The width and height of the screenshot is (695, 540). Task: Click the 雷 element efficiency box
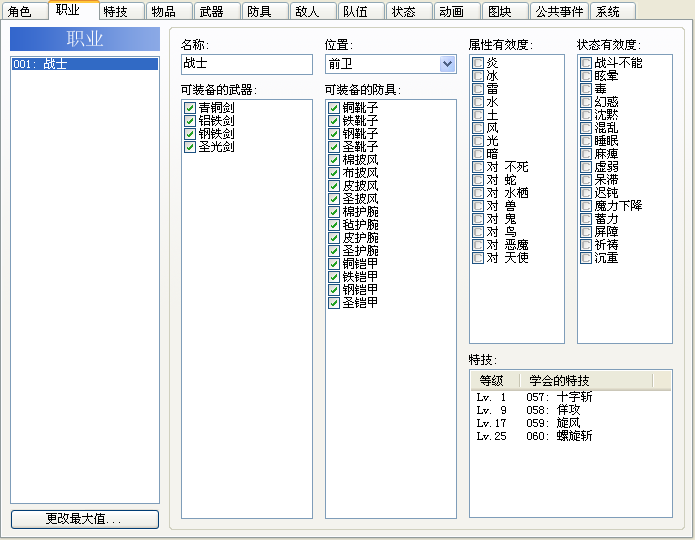click(478, 89)
